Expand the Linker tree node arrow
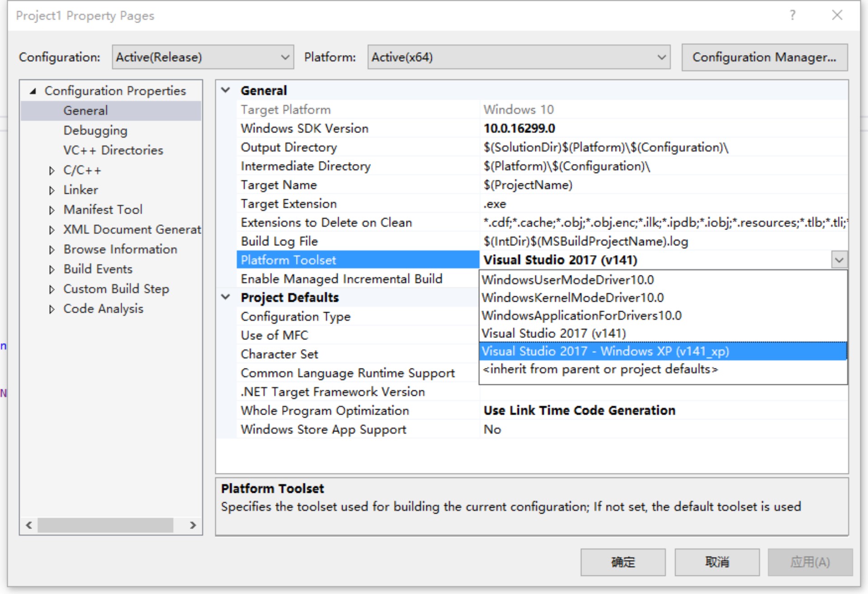The image size is (868, 594). tap(52, 190)
